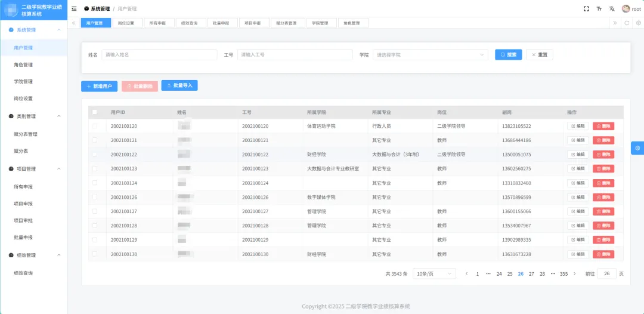Click the root user avatar
The image size is (644, 314).
click(626, 8)
